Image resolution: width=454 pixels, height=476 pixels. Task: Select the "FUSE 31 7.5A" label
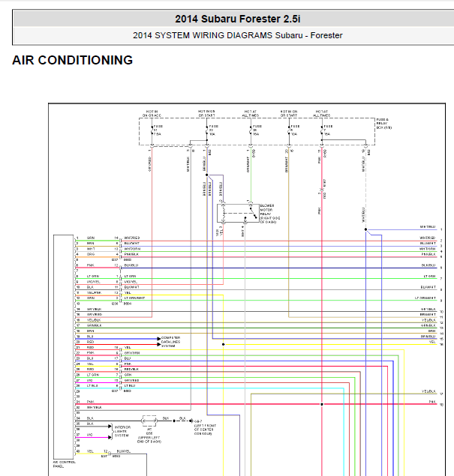tap(158, 130)
